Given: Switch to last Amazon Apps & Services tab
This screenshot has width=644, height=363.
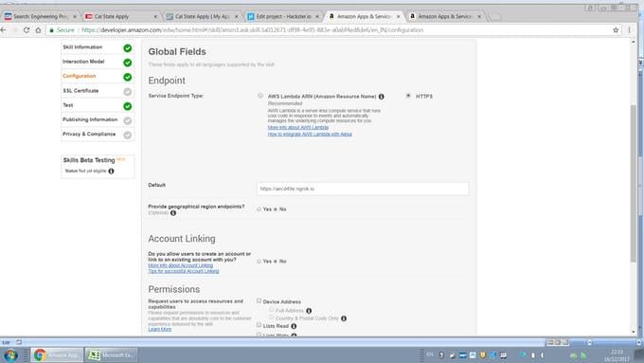Looking at the screenshot, I should click(445, 16).
